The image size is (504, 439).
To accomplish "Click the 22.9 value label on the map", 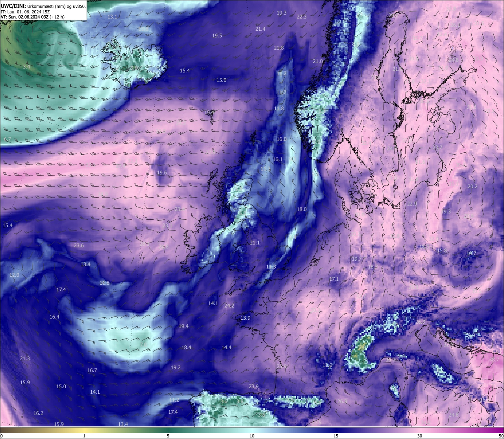I will coord(411,204).
